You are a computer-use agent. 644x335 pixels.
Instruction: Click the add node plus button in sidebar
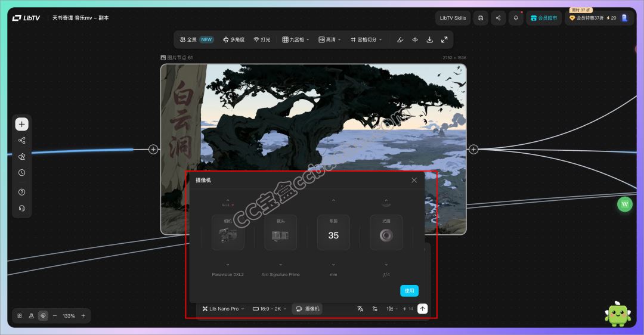[22, 125]
